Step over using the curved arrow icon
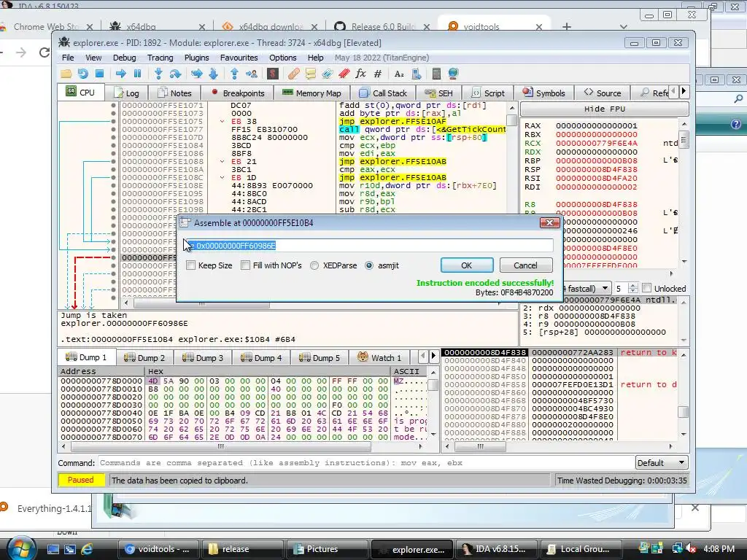Screen dimensions: 747x560 click(x=175, y=74)
